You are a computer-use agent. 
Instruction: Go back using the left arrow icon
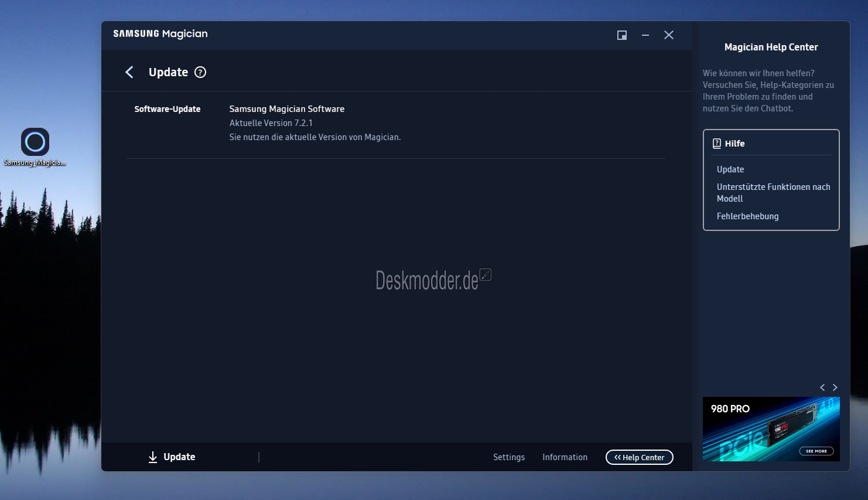[129, 72]
